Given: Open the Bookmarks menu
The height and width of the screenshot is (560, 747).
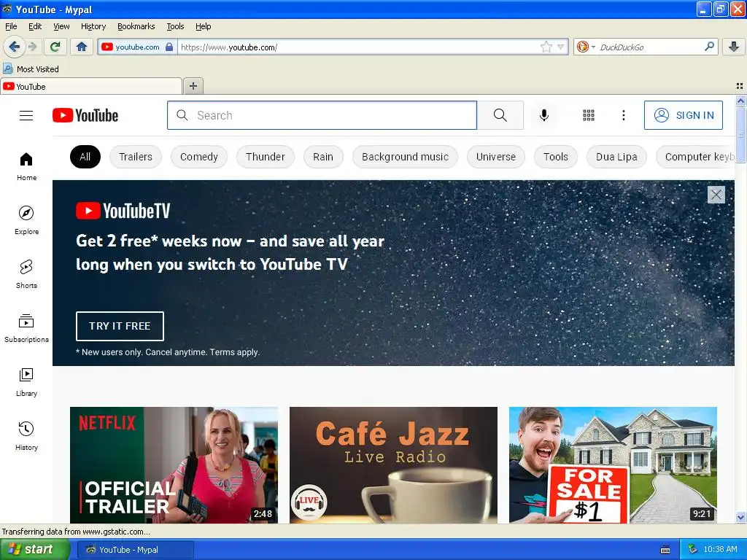Looking at the screenshot, I should [136, 26].
